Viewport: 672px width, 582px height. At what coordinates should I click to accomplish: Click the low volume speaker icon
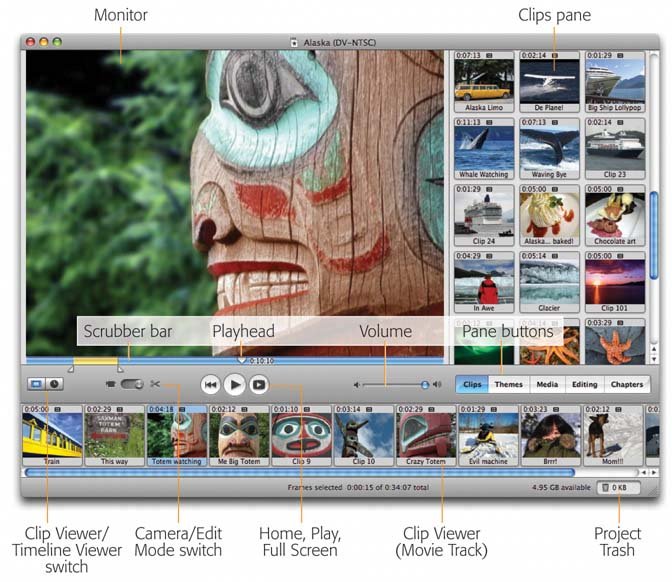tap(357, 384)
